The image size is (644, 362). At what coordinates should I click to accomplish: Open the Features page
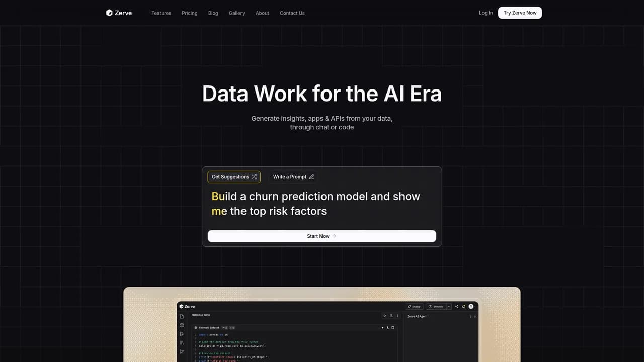(x=161, y=13)
